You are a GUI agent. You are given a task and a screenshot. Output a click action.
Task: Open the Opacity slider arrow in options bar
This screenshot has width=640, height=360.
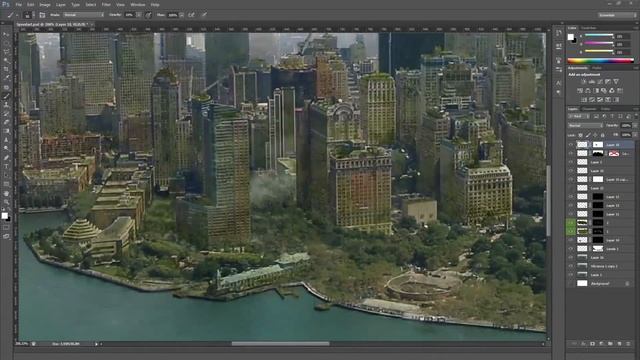(140, 15)
